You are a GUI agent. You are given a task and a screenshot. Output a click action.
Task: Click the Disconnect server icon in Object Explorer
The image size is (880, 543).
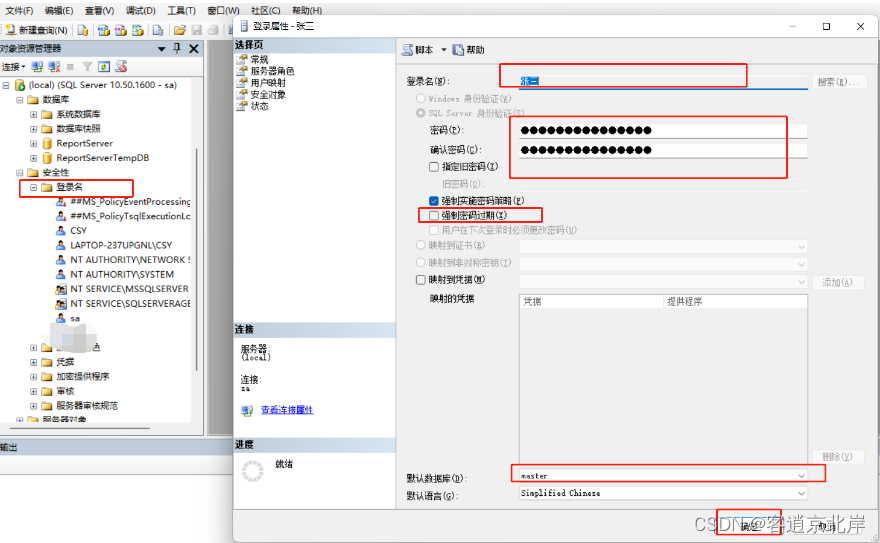click(54, 67)
